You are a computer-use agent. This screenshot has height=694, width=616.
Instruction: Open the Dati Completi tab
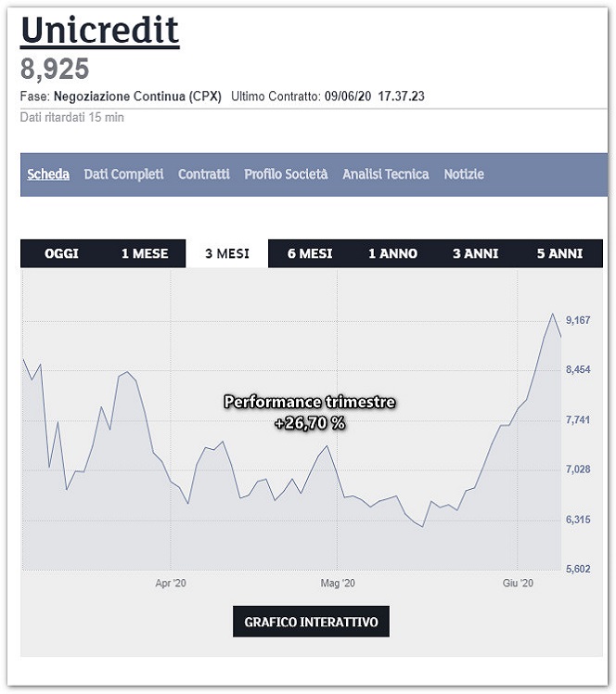coord(124,174)
